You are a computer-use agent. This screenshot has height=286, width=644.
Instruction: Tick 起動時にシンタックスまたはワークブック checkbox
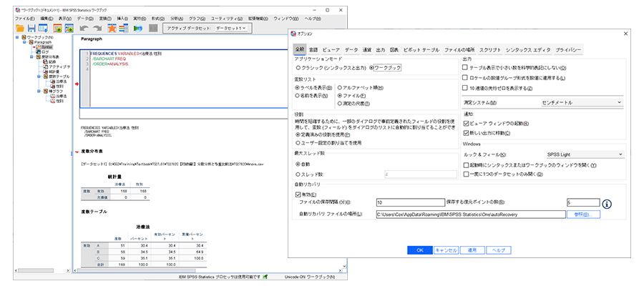point(466,165)
